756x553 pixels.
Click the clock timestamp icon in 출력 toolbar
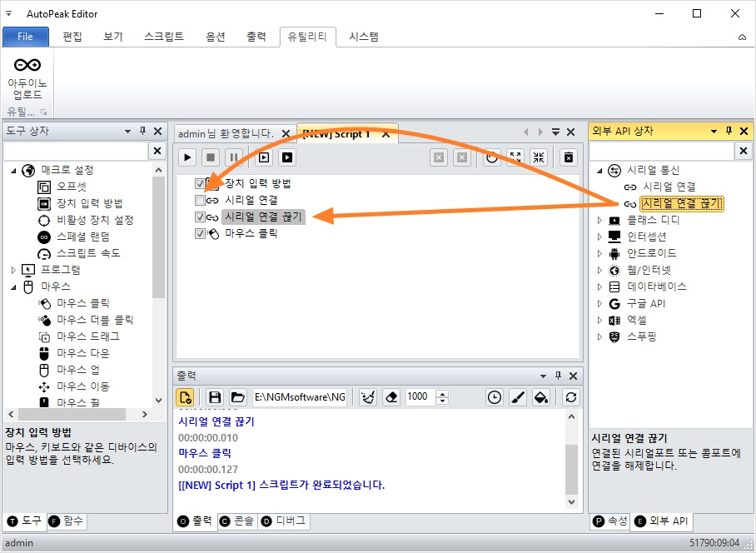495,397
